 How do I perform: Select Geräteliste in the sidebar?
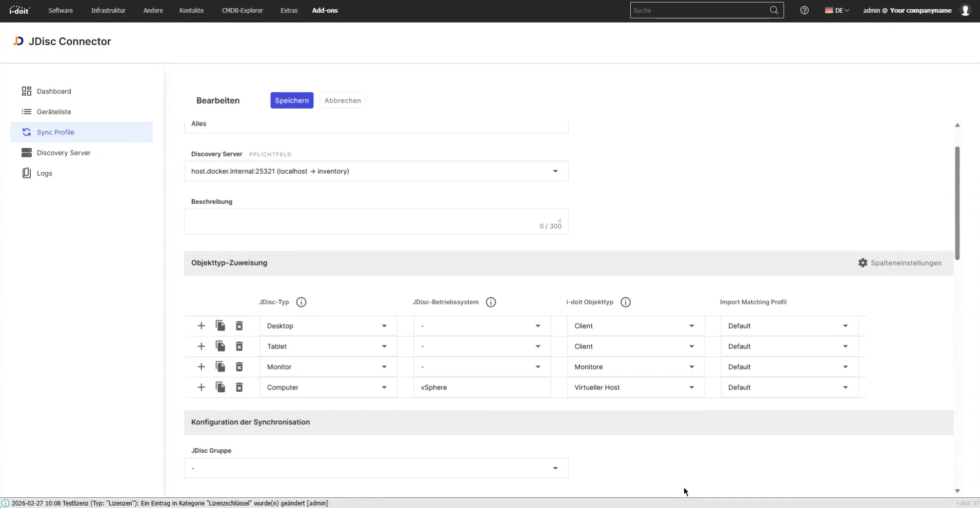pos(54,112)
